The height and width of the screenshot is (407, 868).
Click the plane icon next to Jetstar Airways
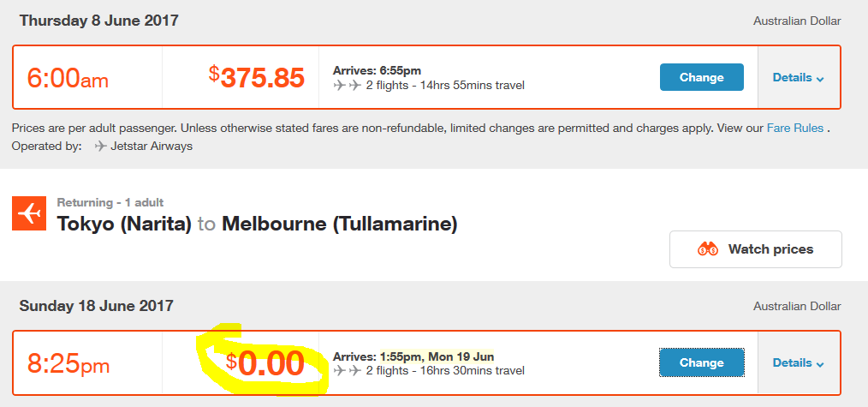[100, 147]
